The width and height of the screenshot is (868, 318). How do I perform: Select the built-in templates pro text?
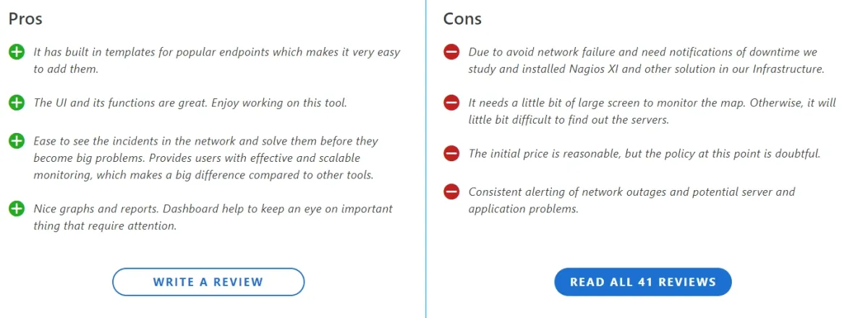(x=216, y=61)
